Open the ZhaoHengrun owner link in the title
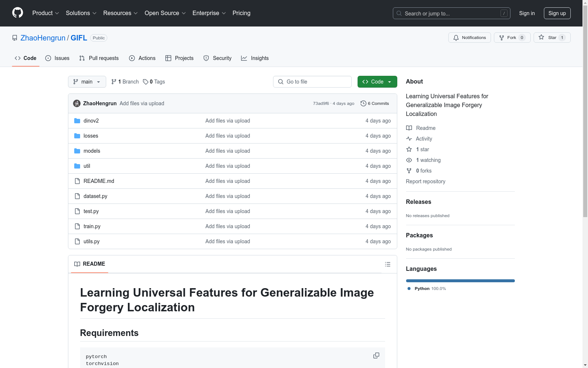588x368 pixels. tap(43, 38)
